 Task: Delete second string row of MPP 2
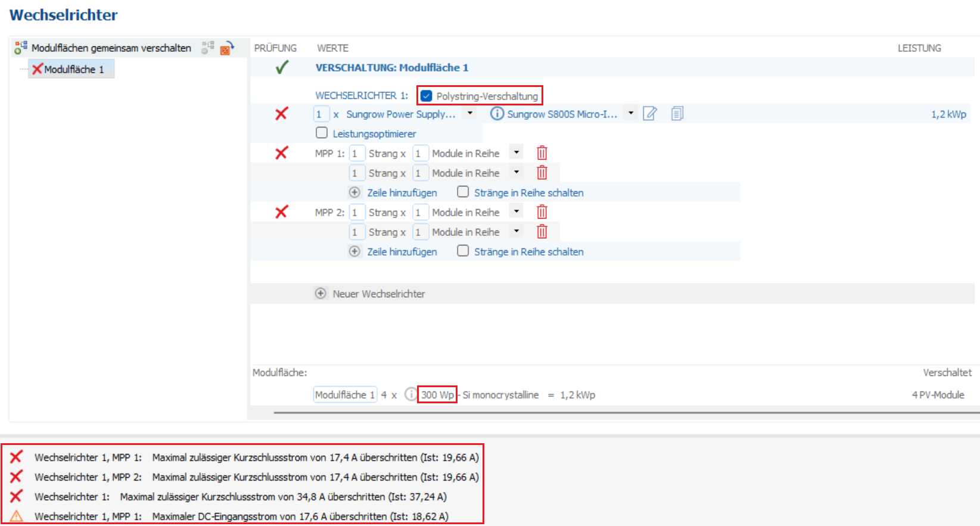(x=542, y=232)
